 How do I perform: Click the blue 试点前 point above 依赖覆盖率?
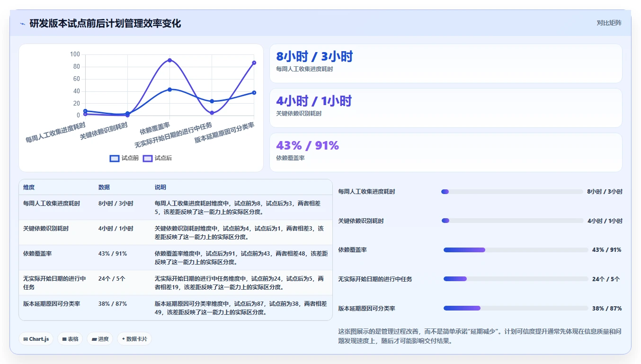click(169, 89)
